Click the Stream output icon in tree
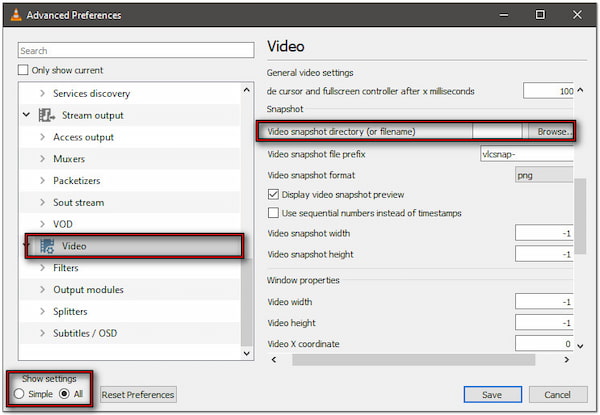Image resolution: width=600 pixels, height=415 pixels. coord(46,116)
